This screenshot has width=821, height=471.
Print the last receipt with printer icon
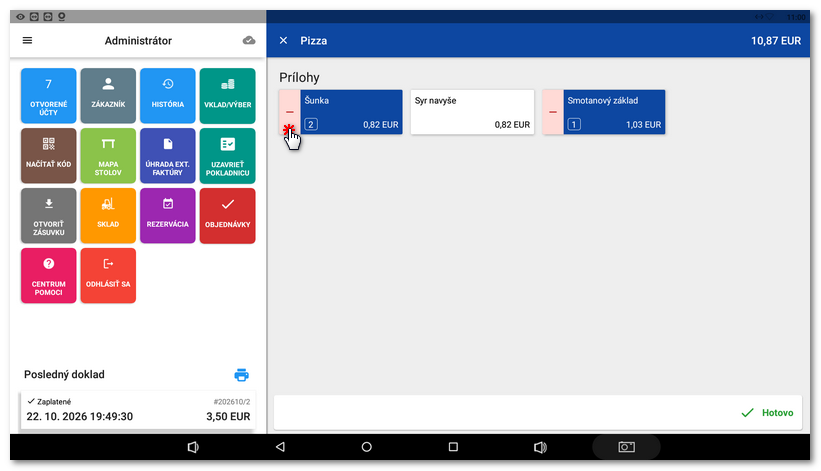[x=241, y=375]
